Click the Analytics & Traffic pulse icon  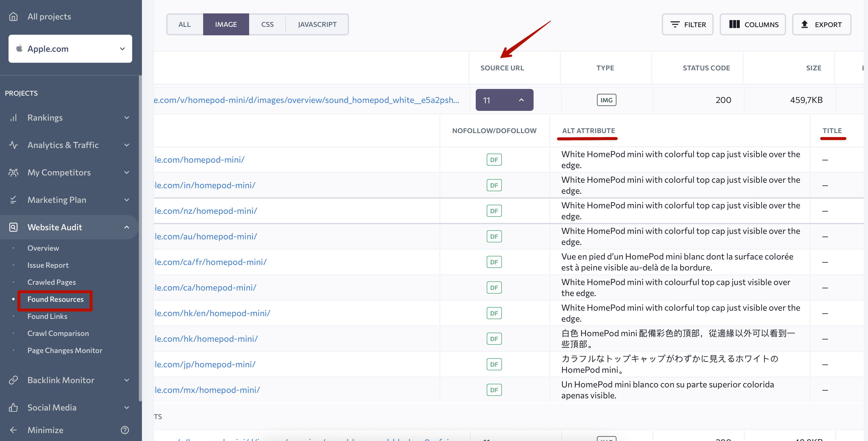[x=13, y=145]
